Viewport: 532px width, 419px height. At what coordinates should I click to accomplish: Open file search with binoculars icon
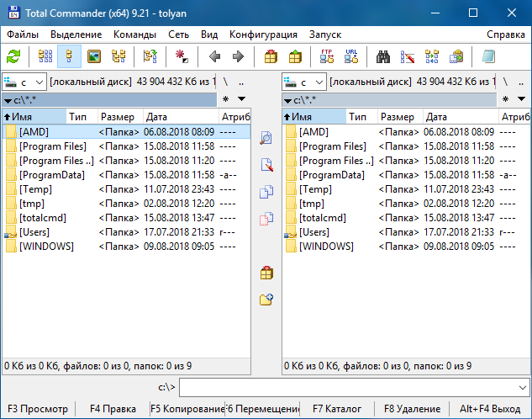click(x=383, y=57)
